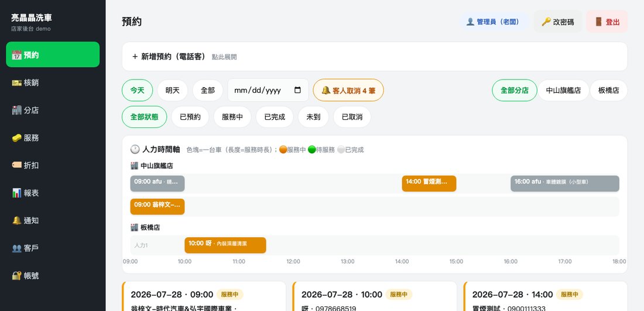Click the 18:00 time axis label
Viewport: 644px width, 311px height.
point(619,261)
